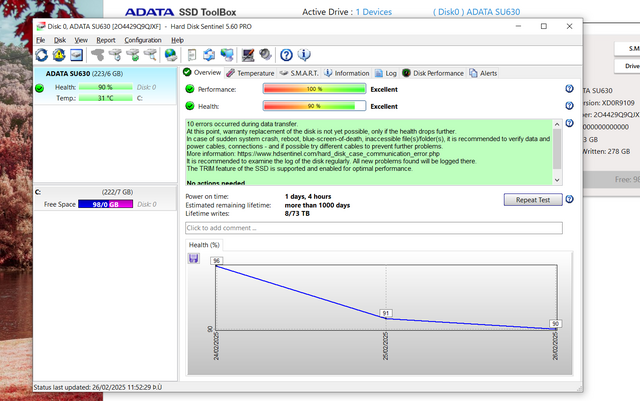The image size is (640, 401).
Task: Click the C: free space magenta bar
Action: (x=105, y=204)
